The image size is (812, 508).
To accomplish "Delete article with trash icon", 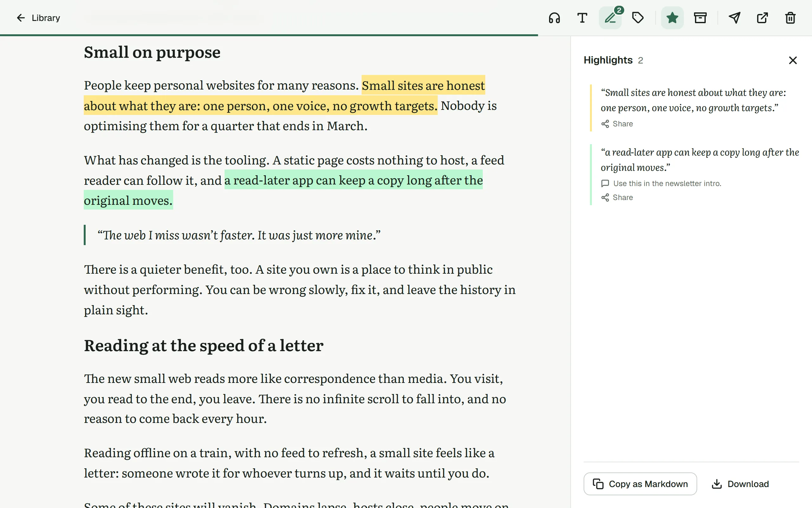I will 790,18.
